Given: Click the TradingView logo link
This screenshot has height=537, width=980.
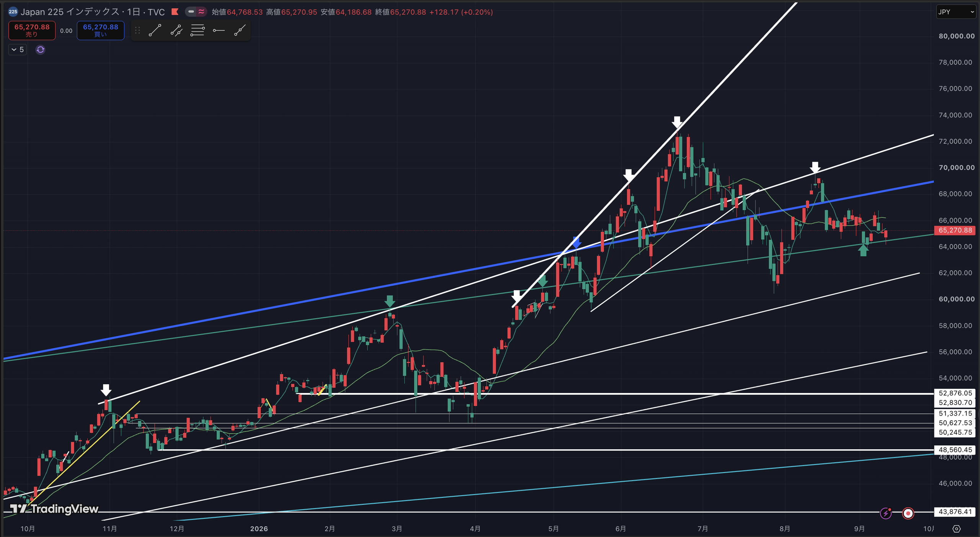Looking at the screenshot, I should [54, 508].
